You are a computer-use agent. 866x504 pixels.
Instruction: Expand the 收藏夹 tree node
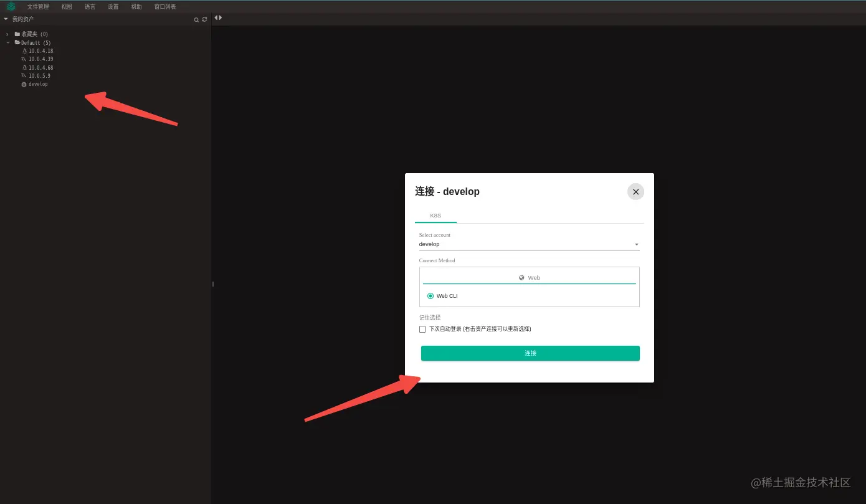[x=7, y=34]
